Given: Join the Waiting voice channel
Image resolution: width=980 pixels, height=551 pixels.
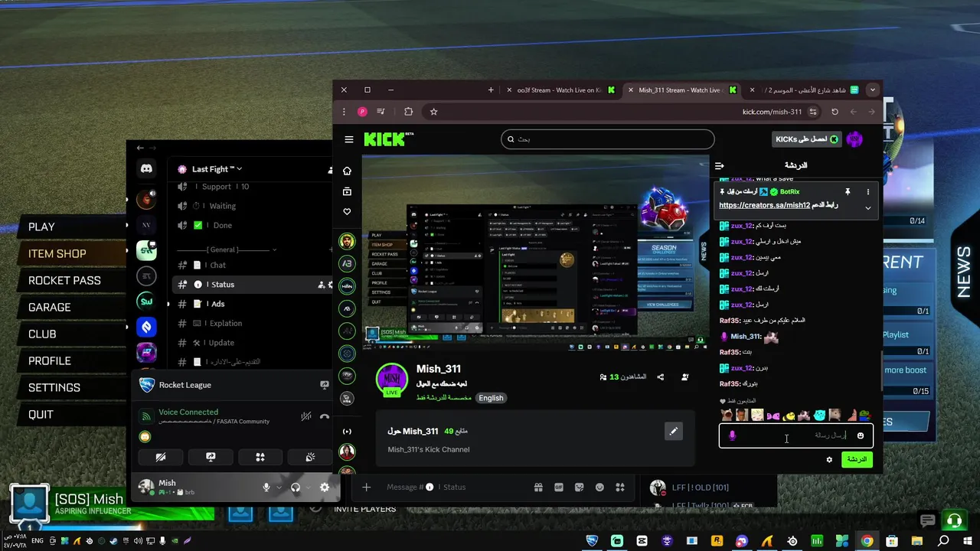Looking at the screenshot, I should pyautogui.click(x=253, y=206).
